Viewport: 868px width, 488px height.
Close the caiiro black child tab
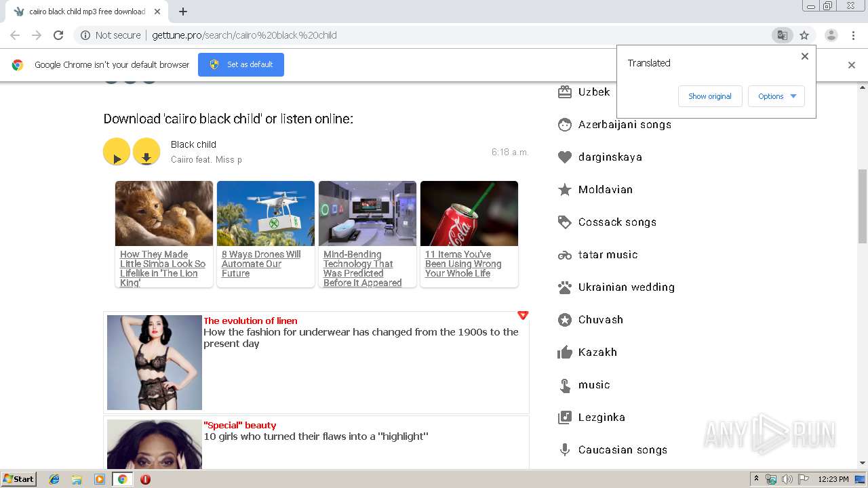157,12
